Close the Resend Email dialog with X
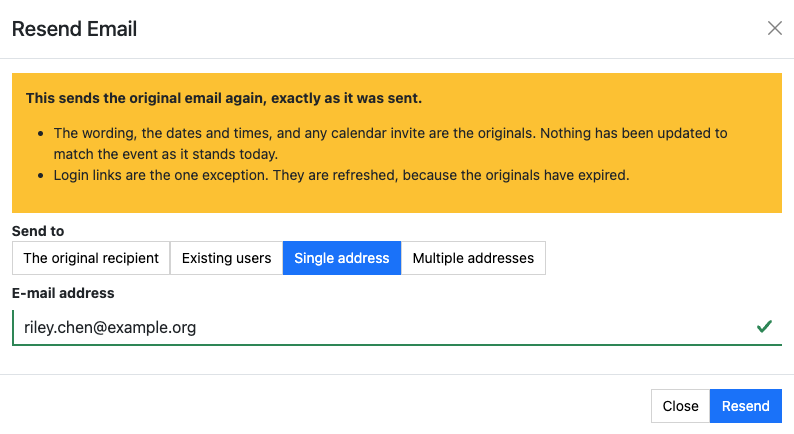794x434 pixels. pos(774,28)
